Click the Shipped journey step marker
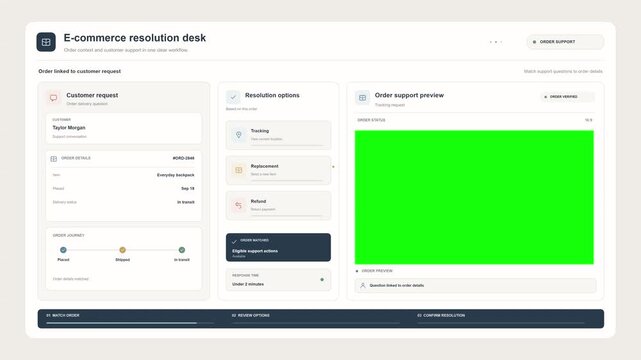 pos(122,250)
